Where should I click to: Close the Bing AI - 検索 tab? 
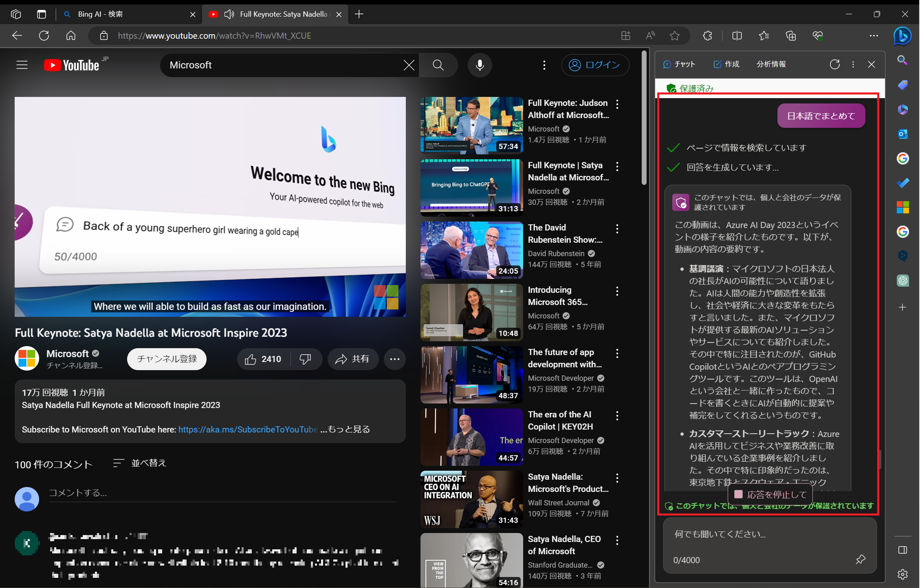(x=193, y=14)
